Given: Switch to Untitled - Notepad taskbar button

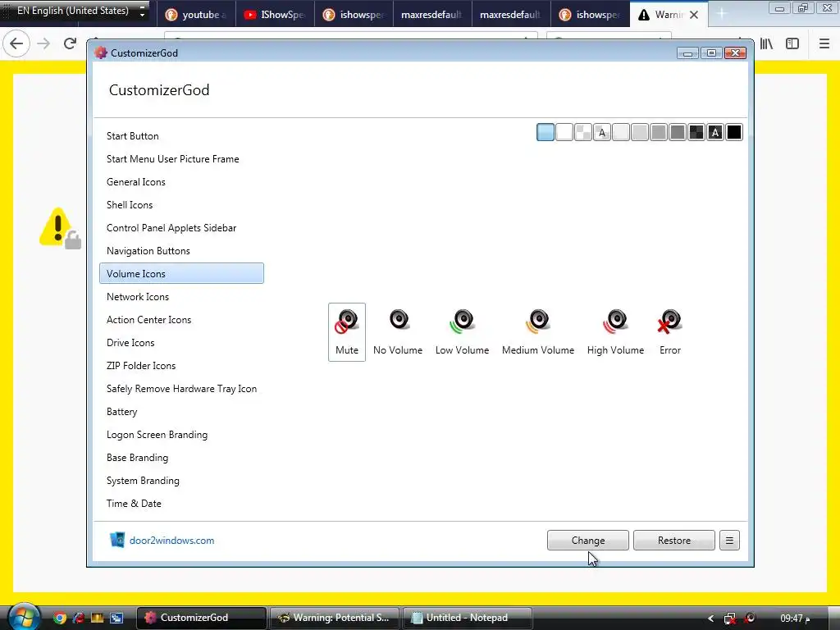Looking at the screenshot, I should tap(467, 618).
